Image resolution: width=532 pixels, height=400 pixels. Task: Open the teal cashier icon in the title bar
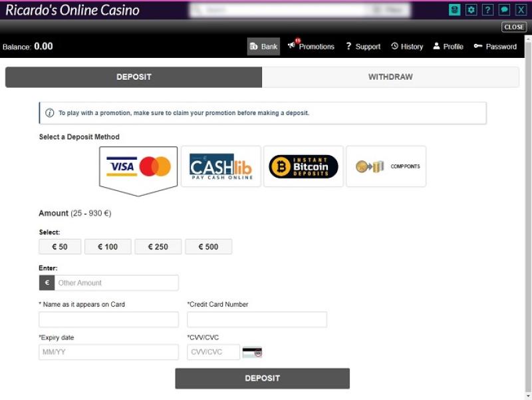tap(454, 10)
